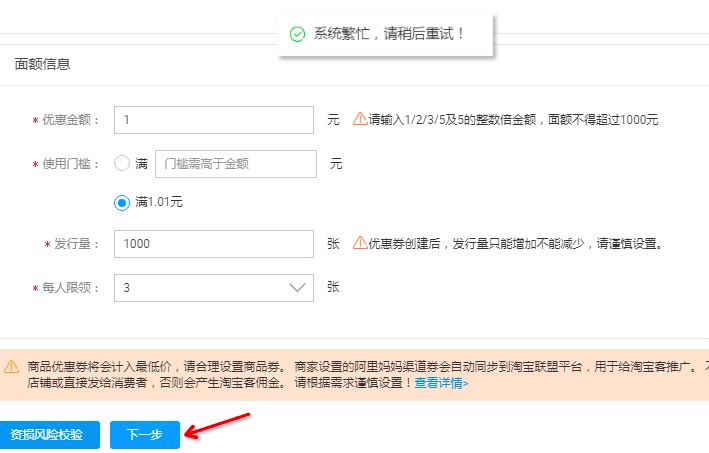Click the 面额信息 section heading
This screenshot has height=453, width=709.
tap(42, 64)
